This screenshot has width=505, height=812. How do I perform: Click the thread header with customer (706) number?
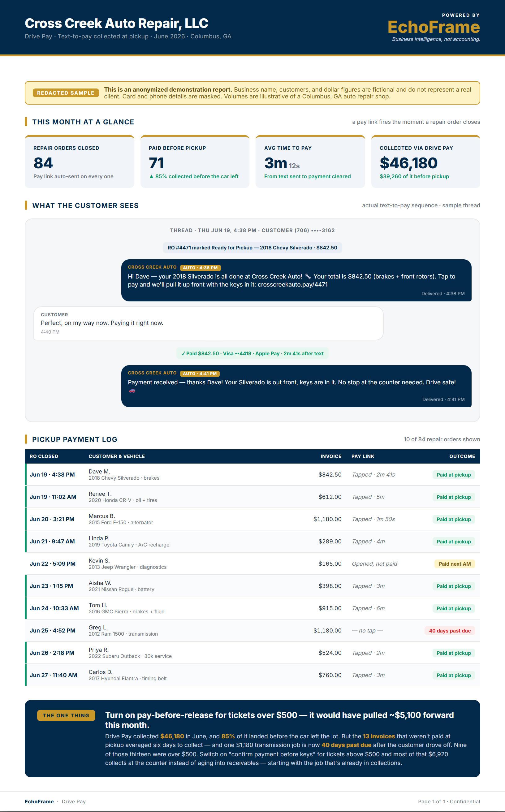252,230
